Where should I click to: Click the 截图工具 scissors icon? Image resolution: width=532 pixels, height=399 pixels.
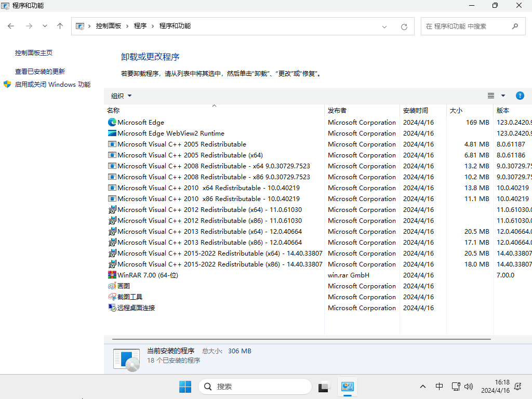(112, 297)
